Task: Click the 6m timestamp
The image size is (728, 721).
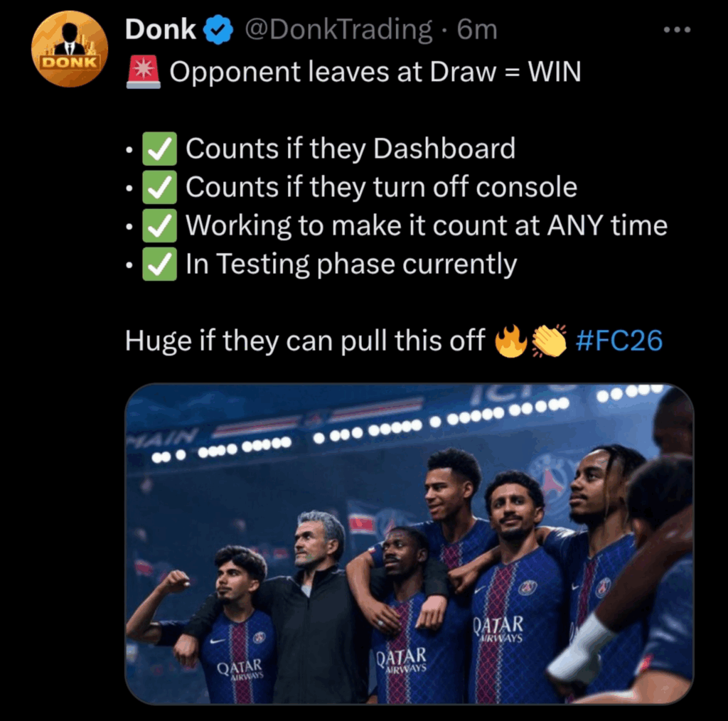Action: click(x=477, y=30)
